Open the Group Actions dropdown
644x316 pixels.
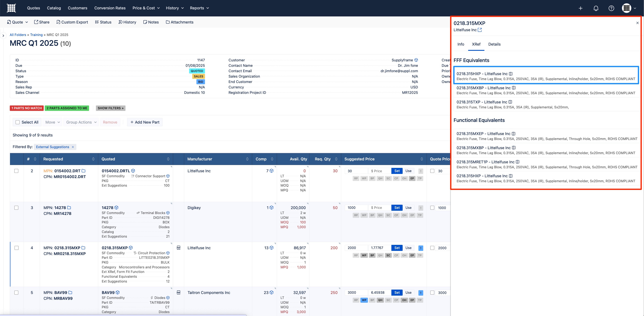pyautogui.click(x=81, y=122)
